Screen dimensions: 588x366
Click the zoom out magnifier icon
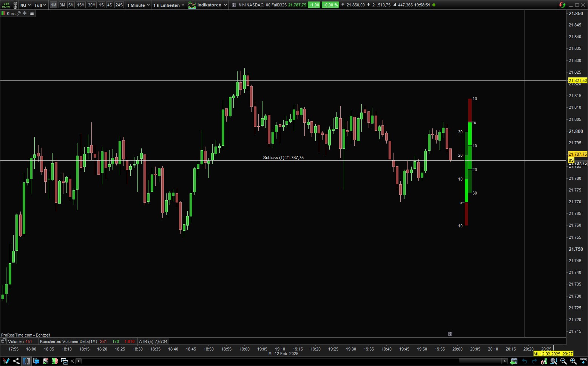tap(563, 361)
